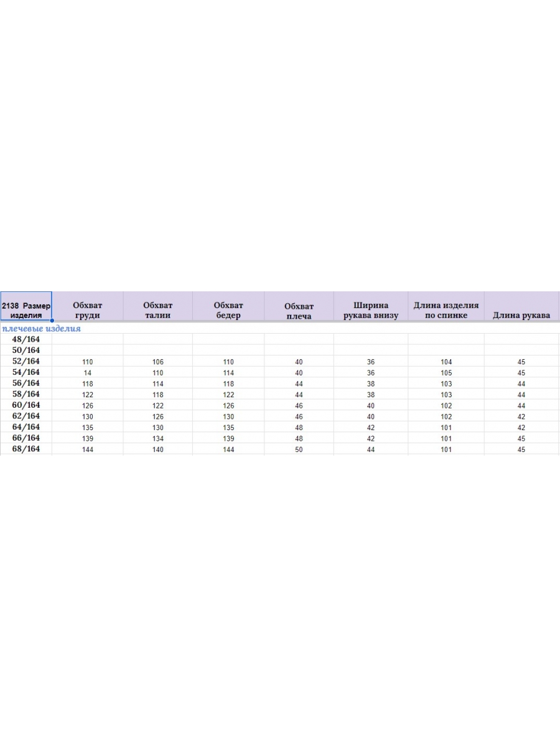Select the 'Обхват бедер' header cell
The width and height of the screenshot is (560, 747).
(228, 310)
